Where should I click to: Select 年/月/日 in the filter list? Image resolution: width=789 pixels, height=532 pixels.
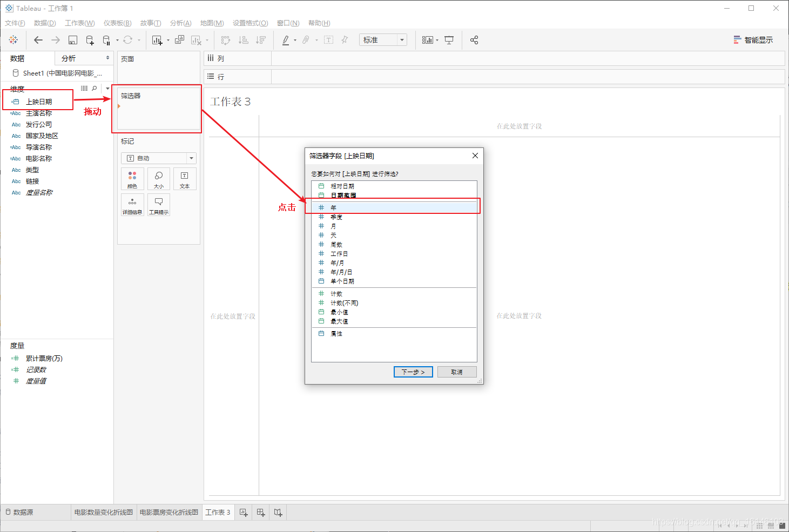pyautogui.click(x=394, y=272)
